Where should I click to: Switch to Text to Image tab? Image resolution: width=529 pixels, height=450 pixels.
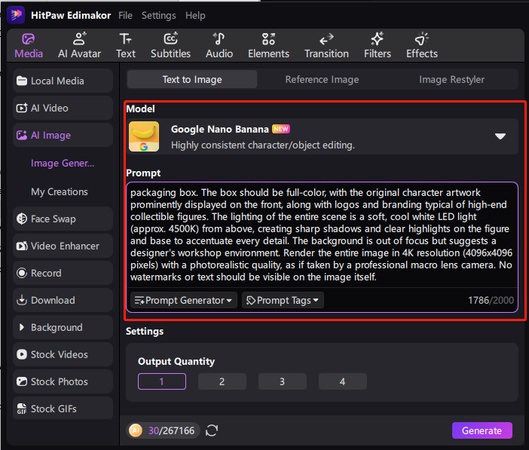pos(192,80)
